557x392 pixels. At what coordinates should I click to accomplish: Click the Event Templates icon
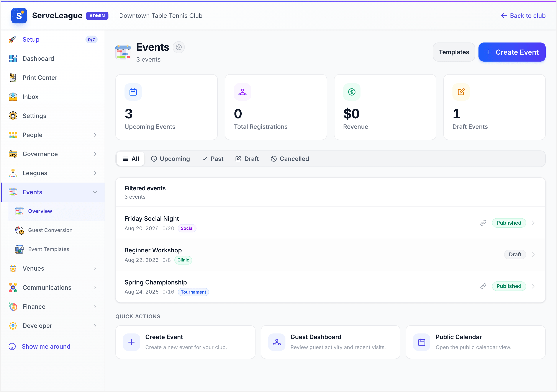coord(19,249)
